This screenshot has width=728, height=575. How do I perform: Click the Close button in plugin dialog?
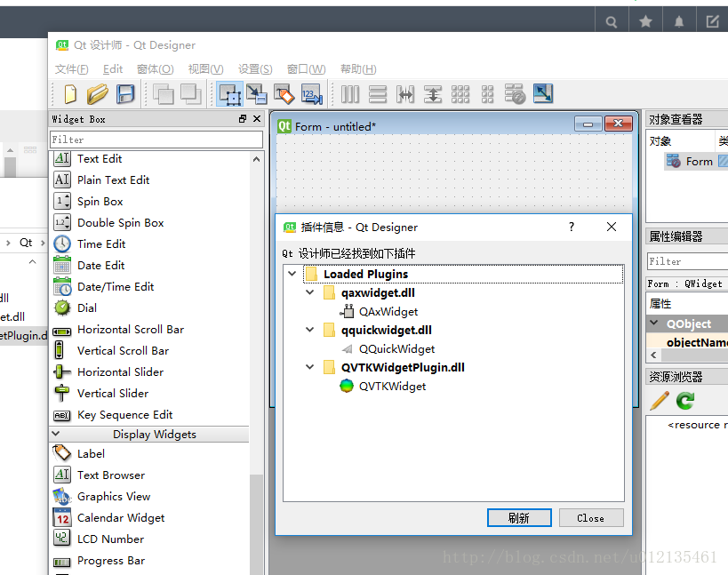[591, 518]
